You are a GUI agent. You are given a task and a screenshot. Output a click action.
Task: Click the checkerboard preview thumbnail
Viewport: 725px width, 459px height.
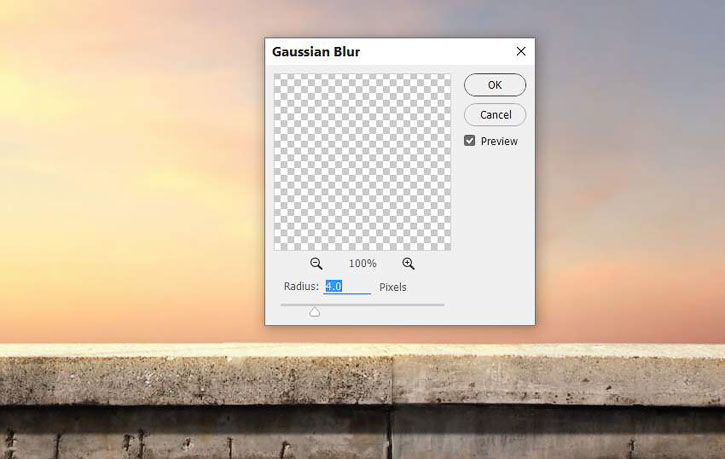(362, 162)
